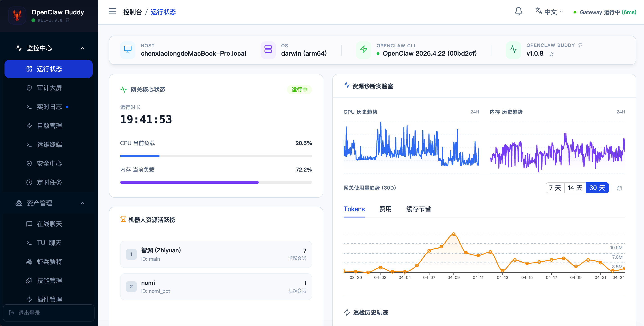
Task: Click the 定时任务 clock icon
Action: coord(29,182)
